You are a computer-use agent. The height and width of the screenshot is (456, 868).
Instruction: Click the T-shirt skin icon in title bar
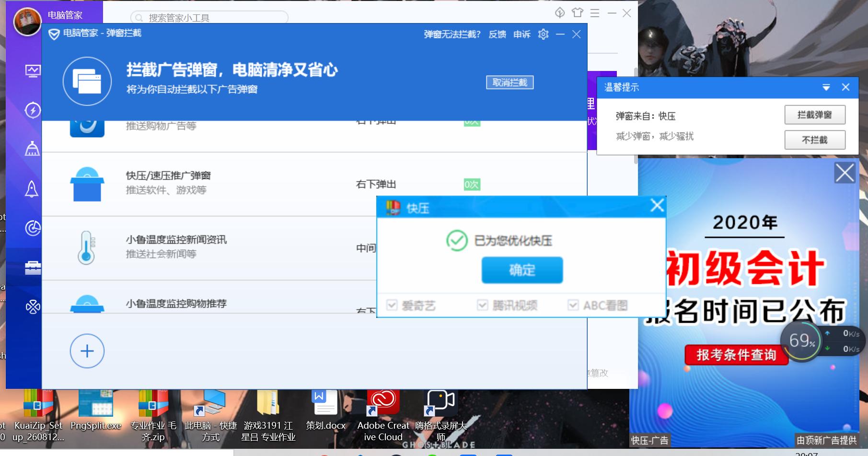(x=577, y=13)
